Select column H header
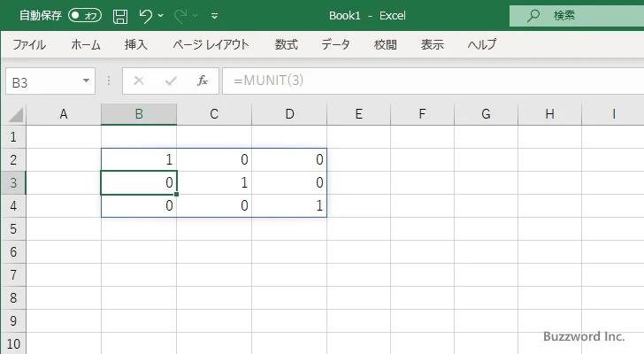 click(549, 114)
